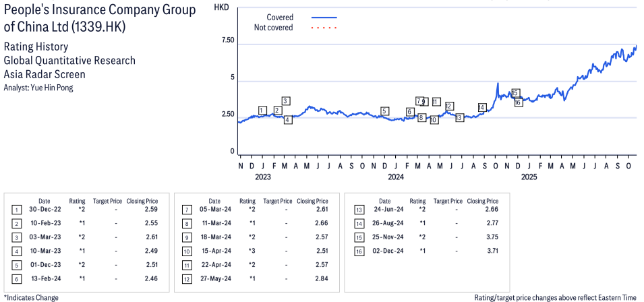
Task: Click the 2024 year label on the axis
Action: click(x=396, y=177)
